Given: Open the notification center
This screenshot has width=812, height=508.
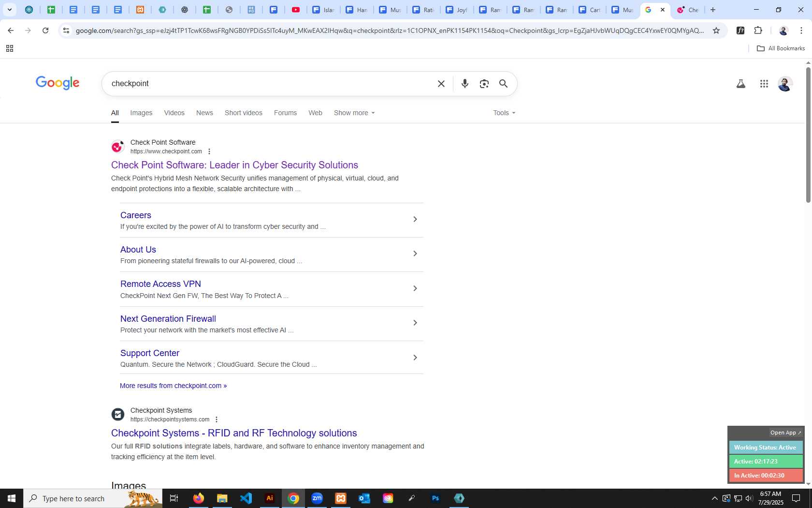Looking at the screenshot, I should pos(796,498).
